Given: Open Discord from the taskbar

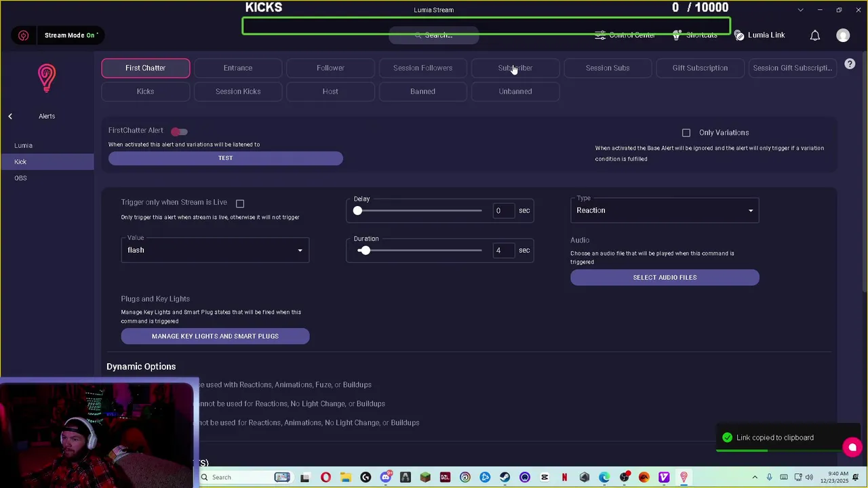Looking at the screenshot, I should [x=386, y=477].
